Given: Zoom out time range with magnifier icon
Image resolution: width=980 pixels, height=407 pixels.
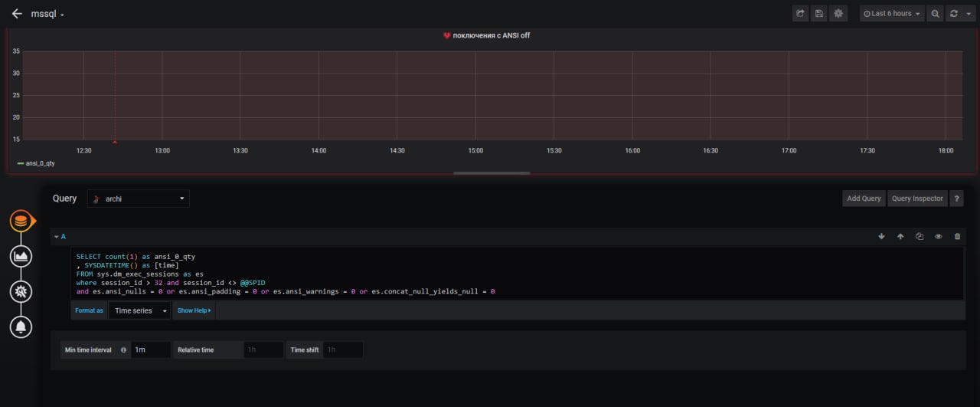Looking at the screenshot, I should [935, 14].
